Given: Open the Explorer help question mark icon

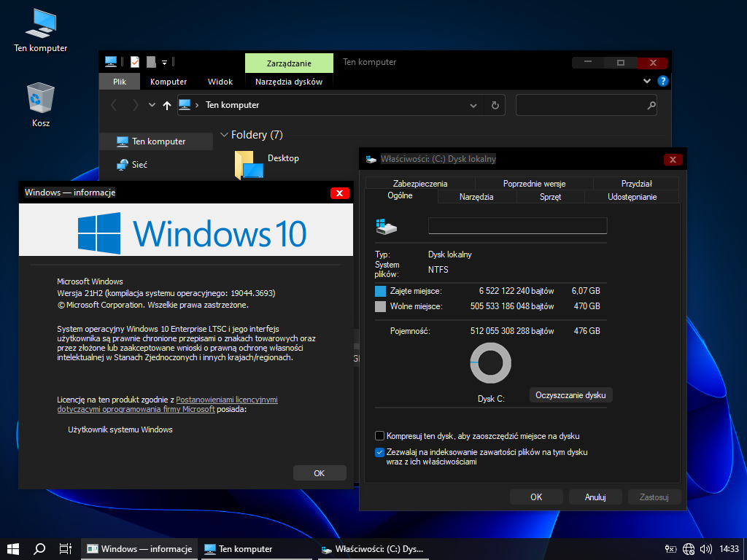Looking at the screenshot, I should tap(663, 82).
